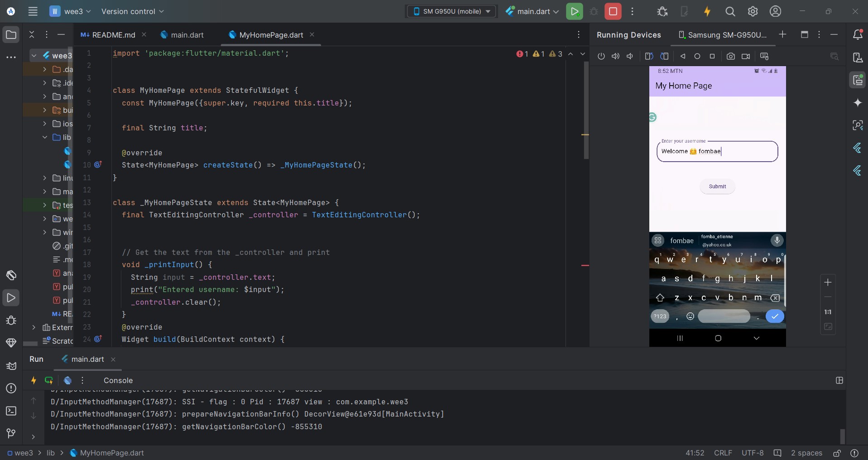The width and height of the screenshot is (868, 460).
Task: Select the Samsung SM-G950U device tab
Action: pyautogui.click(x=723, y=35)
